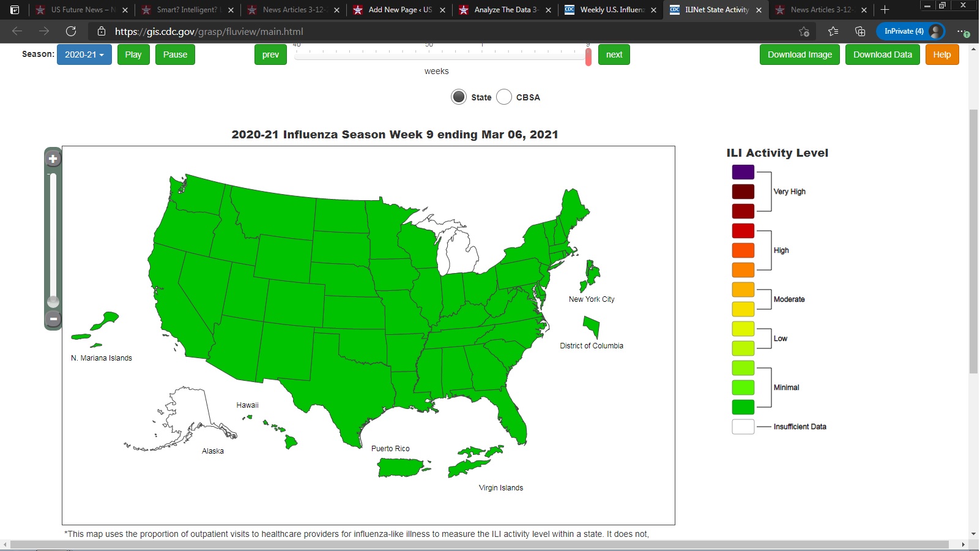Refresh the browser page

coord(71,31)
